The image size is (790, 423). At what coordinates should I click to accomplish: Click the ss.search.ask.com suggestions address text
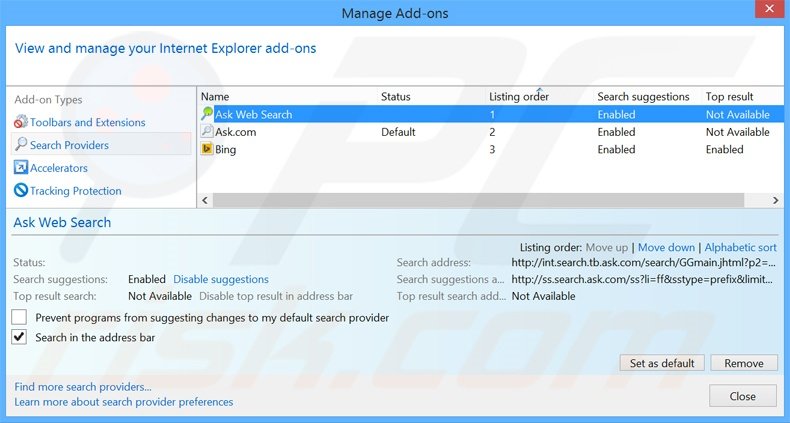(642, 279)
